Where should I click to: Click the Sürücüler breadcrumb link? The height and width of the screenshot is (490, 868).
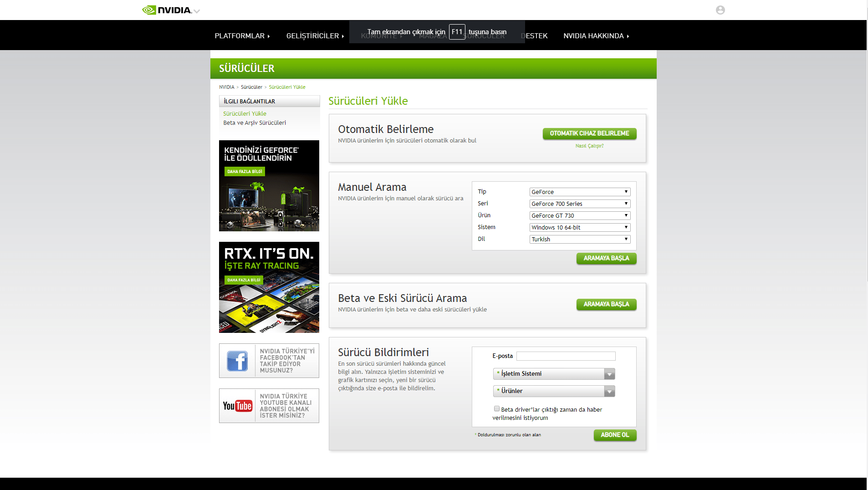[x=251, y=87]
